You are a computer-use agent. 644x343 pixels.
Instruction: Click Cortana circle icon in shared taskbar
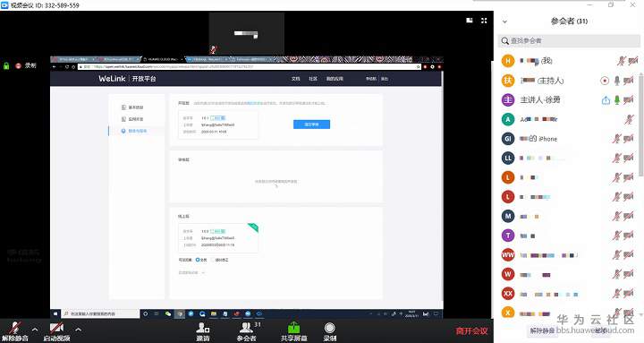[x=145, y=313]
